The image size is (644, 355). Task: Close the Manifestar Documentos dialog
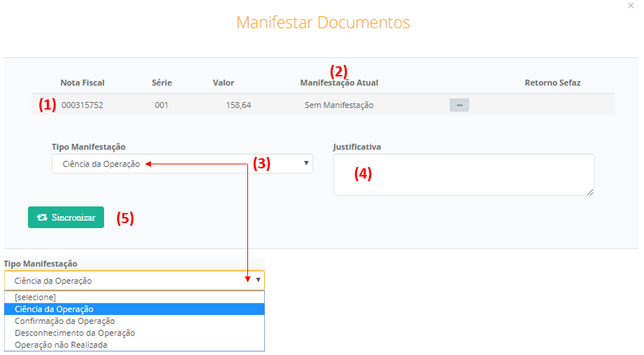click(630, 5)
